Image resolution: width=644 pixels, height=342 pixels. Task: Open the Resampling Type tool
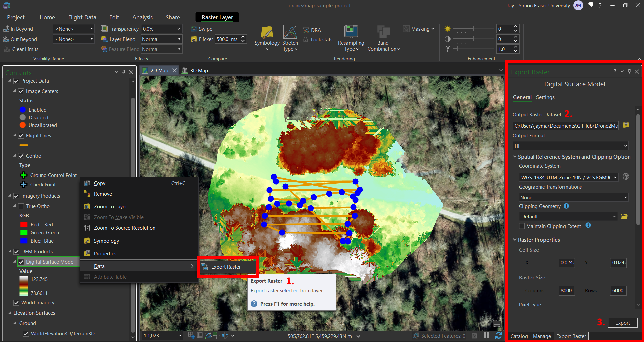(x=351, y=32)
